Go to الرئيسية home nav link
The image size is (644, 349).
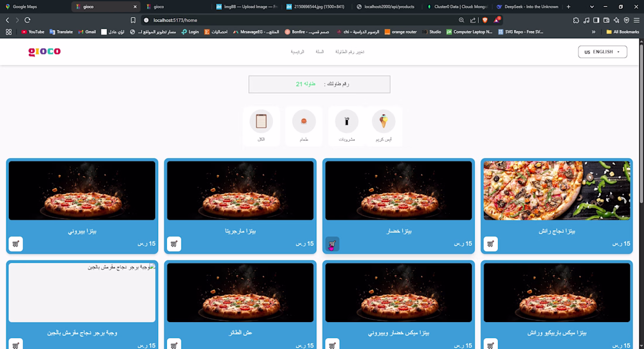click(x=297, y=52)
